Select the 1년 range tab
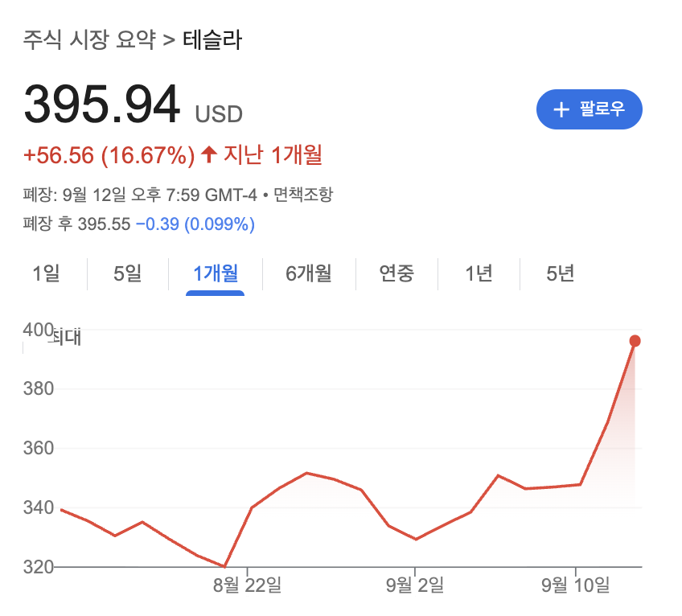 pyautogui.click(x=479, y=273)
